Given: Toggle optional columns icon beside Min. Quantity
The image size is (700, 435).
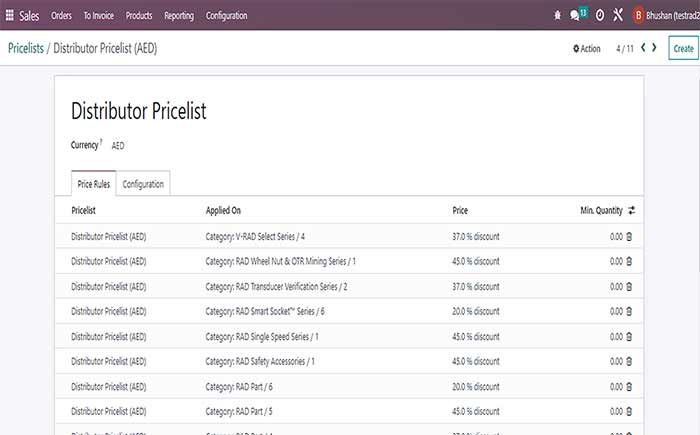Looking at the screenshot, I should point(631,210).
